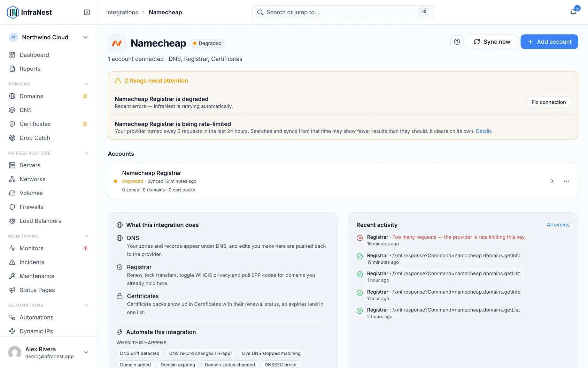
Task: Click the lightning icon beside Automate this integration
Action: 119,332
